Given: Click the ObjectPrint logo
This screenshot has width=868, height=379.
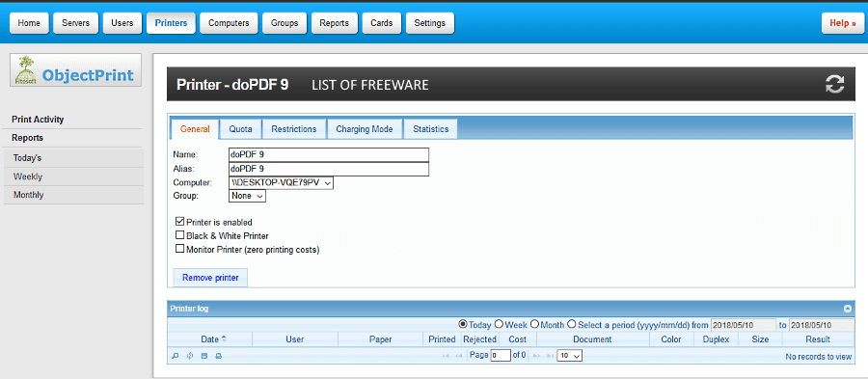Looking at the screenshot, I should click(76, 70).
